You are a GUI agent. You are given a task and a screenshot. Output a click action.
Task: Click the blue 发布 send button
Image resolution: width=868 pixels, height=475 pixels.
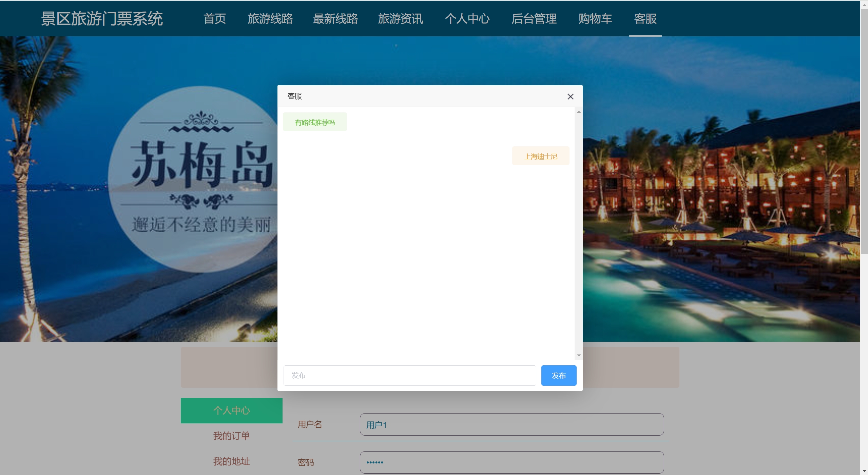(x=558, y=375)
